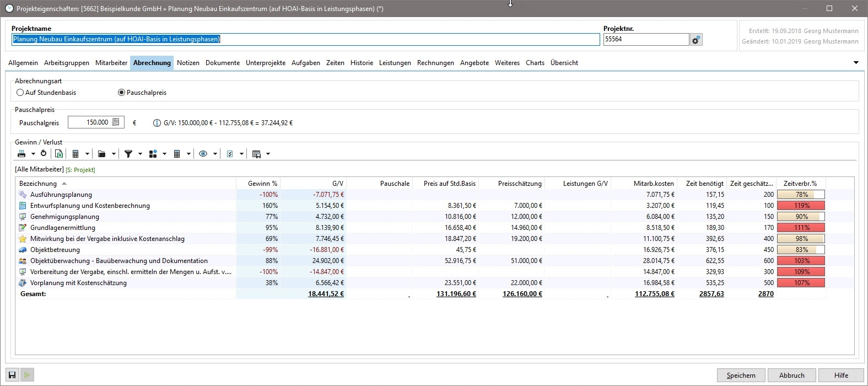Click the 119% Zeitverbr. bar for Entwurfsplanung
This screenshot has width=868, height=386.
pos(801,206)
